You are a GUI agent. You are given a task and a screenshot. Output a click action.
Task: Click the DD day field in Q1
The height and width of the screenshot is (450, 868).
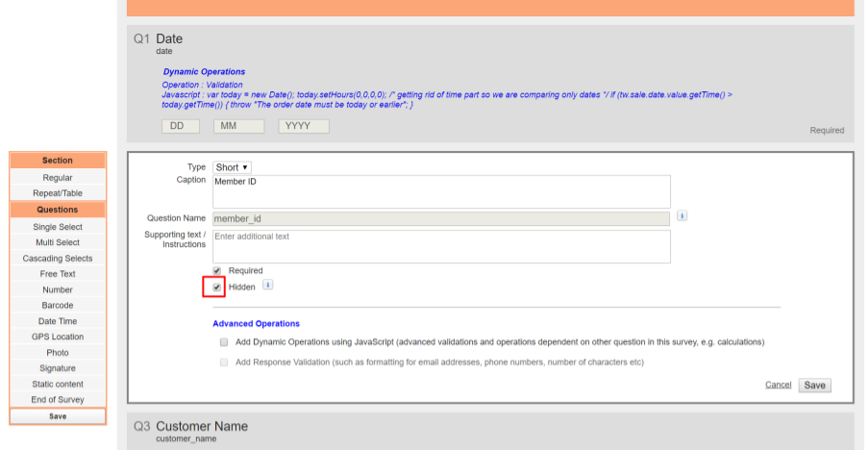[x=181, y=126]
